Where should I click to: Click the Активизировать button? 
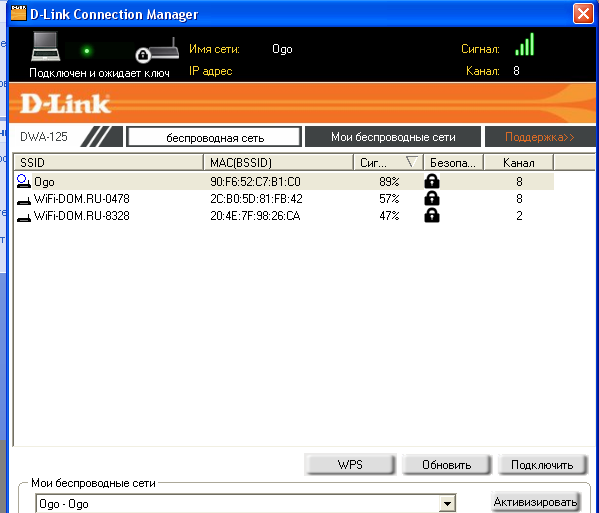[535, 502]
